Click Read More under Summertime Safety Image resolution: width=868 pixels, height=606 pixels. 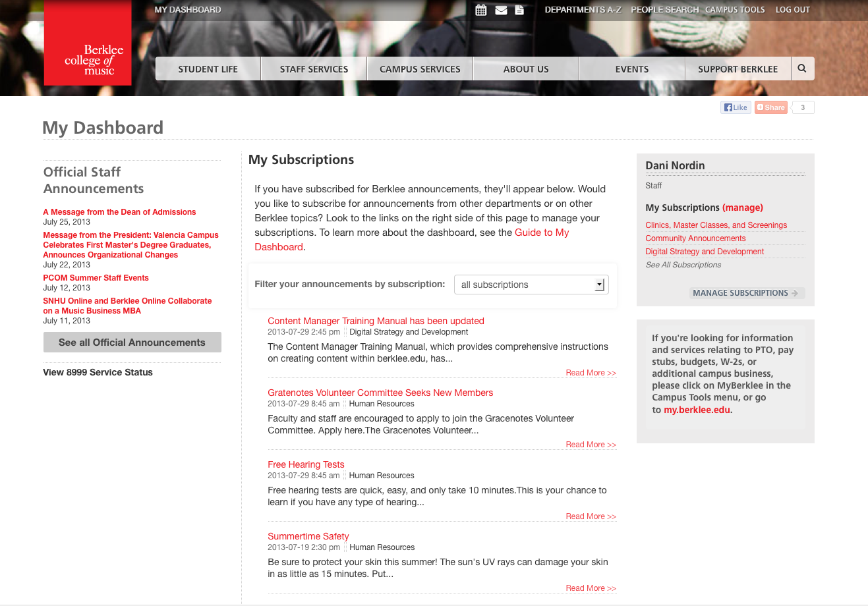(x=591, y=588)
